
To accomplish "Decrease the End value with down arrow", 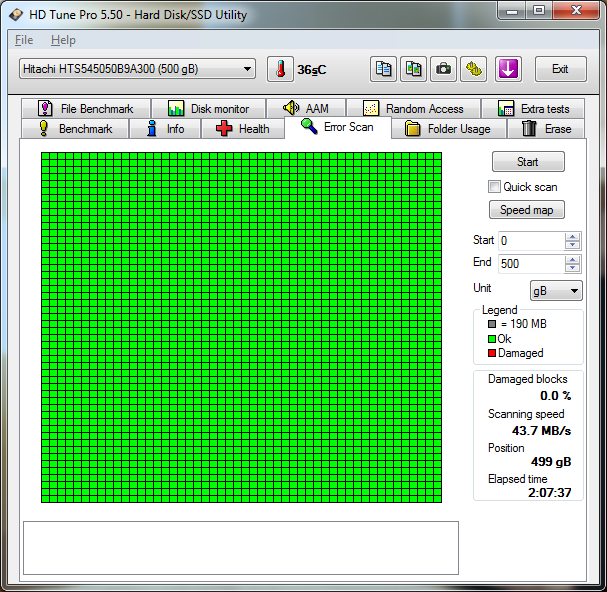I will (x=573, y=268).
